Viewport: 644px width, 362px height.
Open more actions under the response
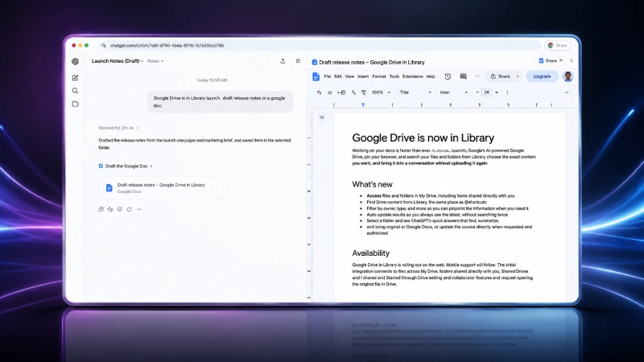[138, 209]
